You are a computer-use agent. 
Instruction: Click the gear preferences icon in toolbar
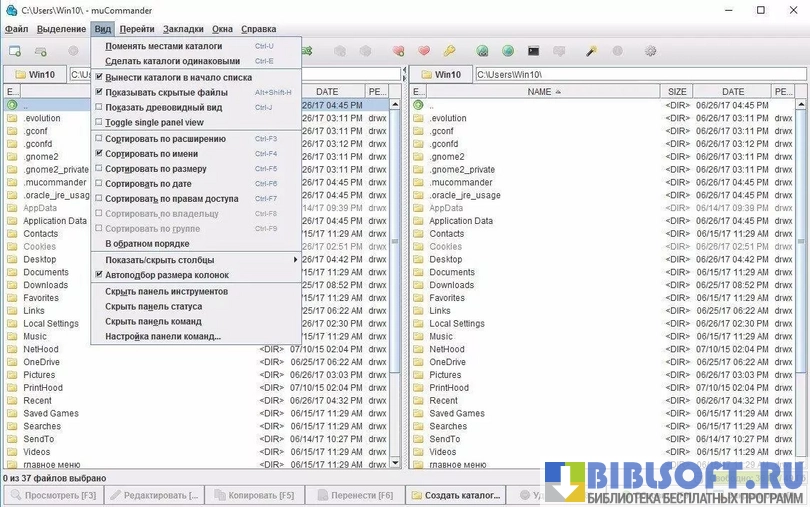[x=650, y=51]
